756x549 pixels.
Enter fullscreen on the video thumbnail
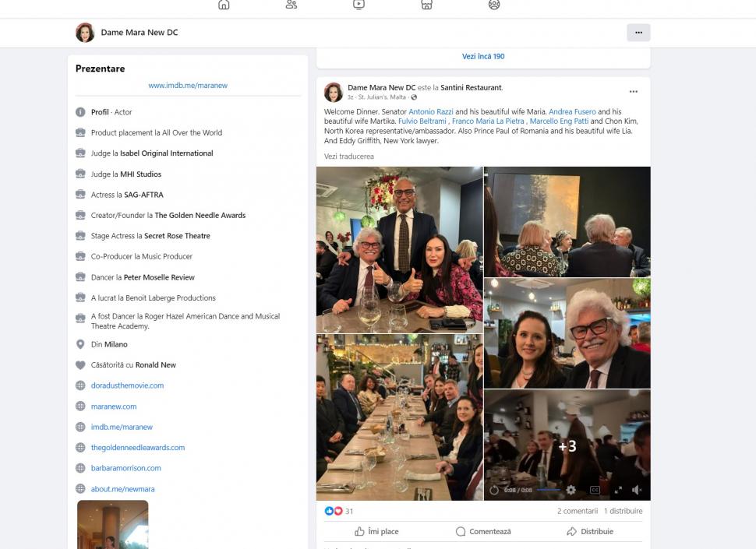[618, 490]
